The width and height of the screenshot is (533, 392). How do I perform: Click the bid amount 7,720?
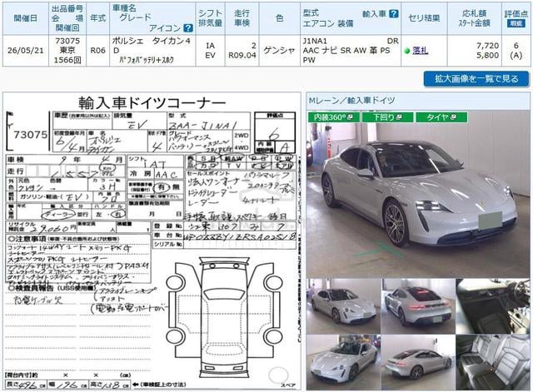click(487, 46)
